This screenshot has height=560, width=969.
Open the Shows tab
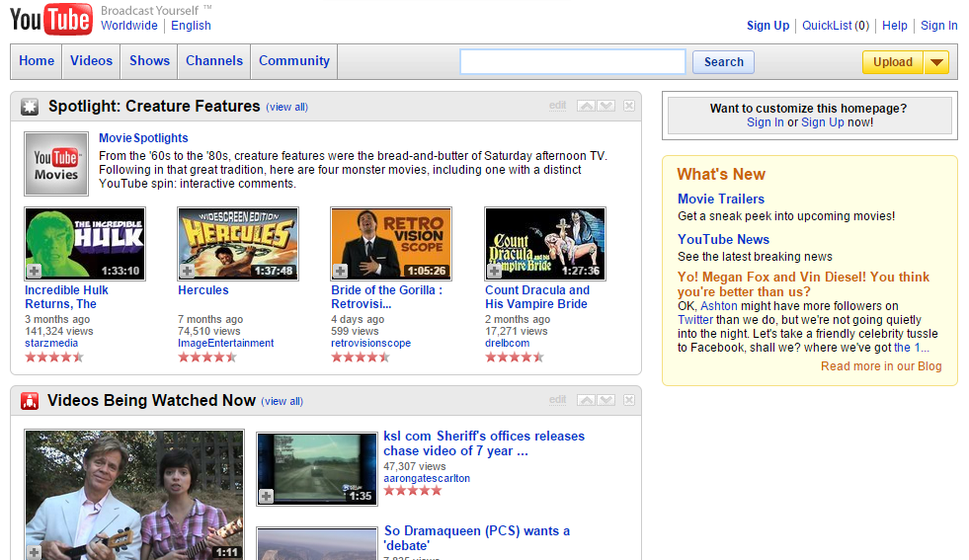pos(149,61)
